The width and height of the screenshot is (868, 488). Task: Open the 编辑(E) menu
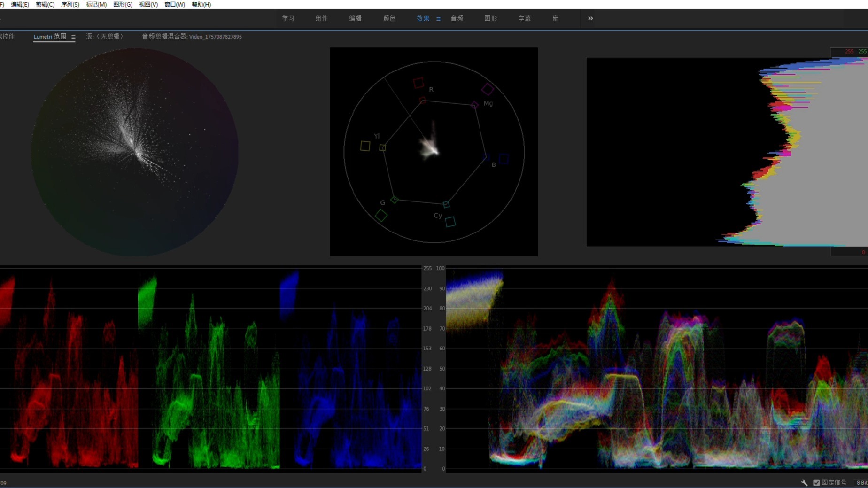(20, 4)
